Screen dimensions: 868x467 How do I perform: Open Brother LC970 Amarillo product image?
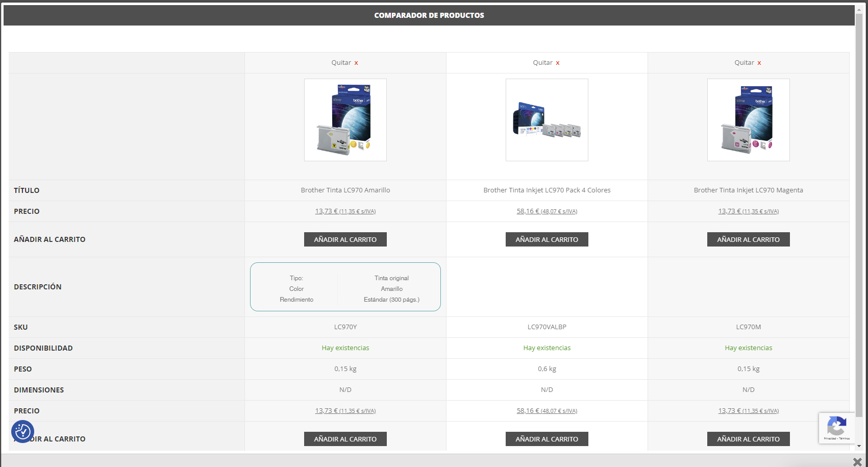tap(345, 120)
